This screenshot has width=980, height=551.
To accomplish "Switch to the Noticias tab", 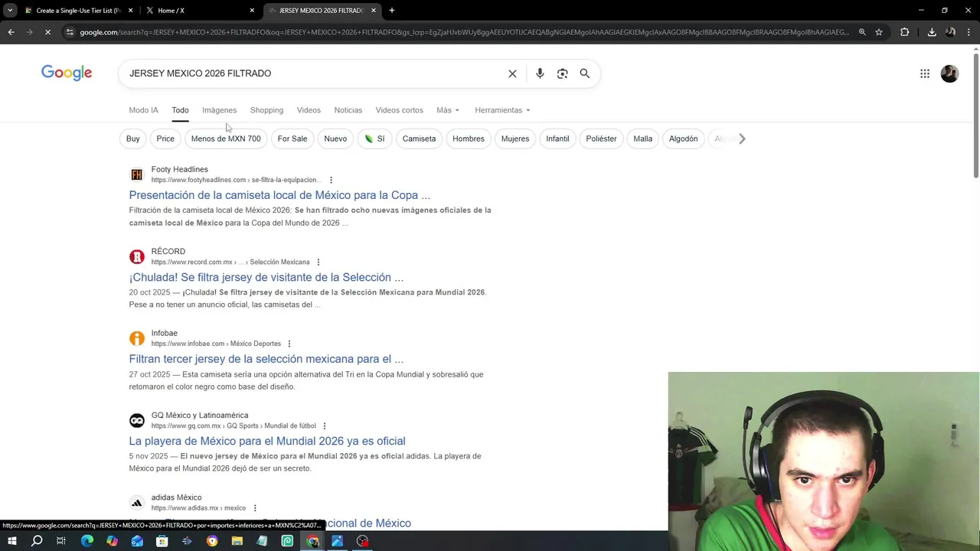I will point(348,110).
